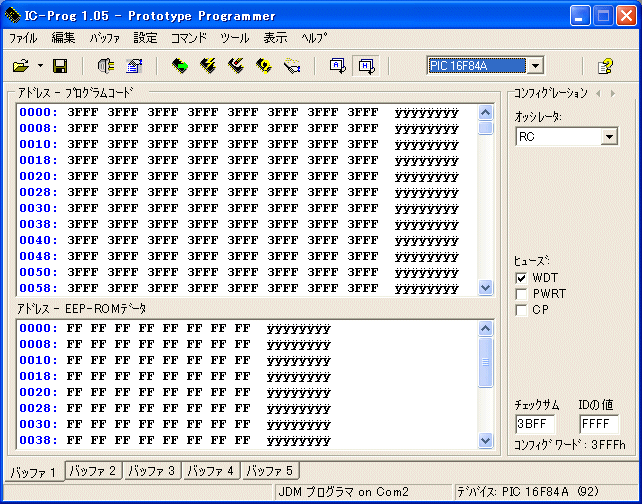Click the チェックサム field showing 3BFF

click(x=535, y=424)
